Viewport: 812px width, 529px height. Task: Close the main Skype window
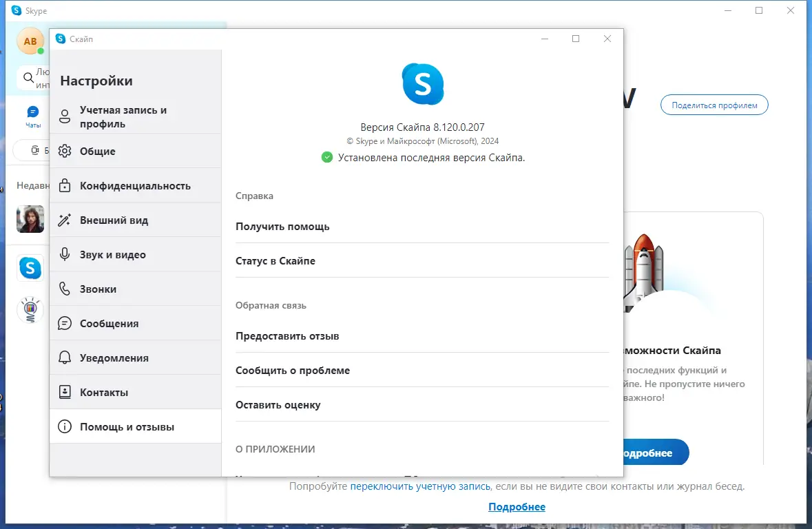[x=790, y=10]
